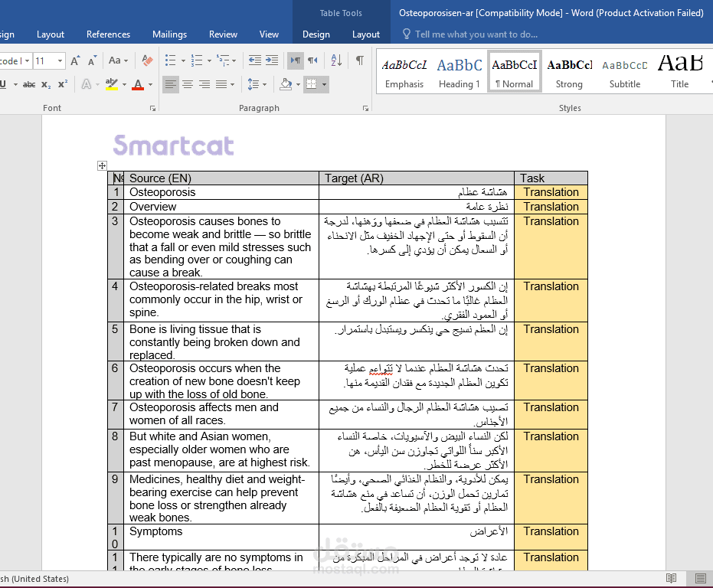
Task: Toggle strikethrough formatting
Action: click(x=29, y=84)
